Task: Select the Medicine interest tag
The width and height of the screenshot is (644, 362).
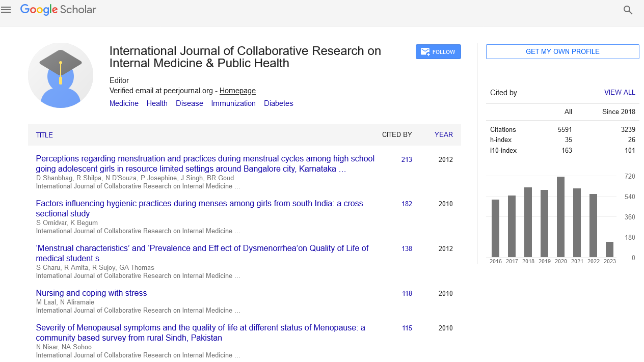Action: (124, 103)
